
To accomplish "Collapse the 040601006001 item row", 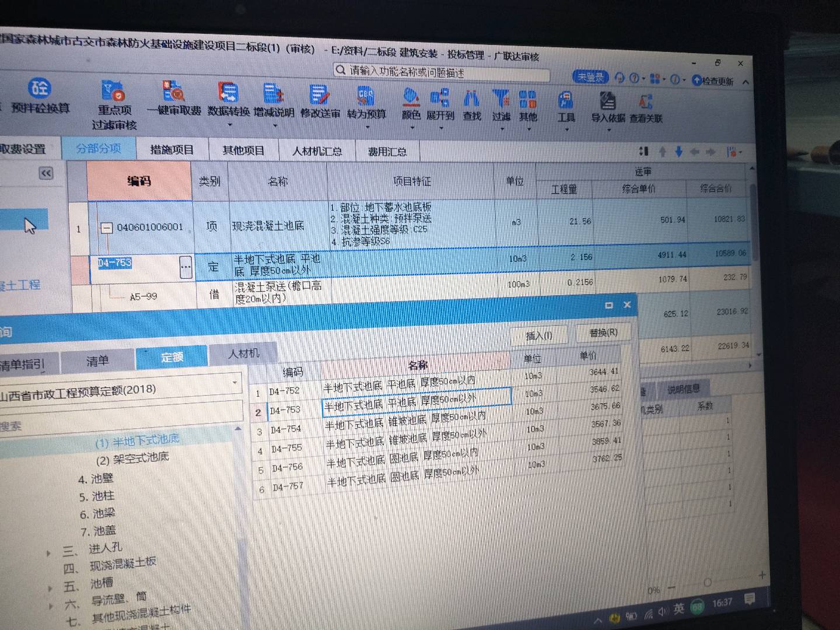I will pyautogui.click(x=106, y=228).
